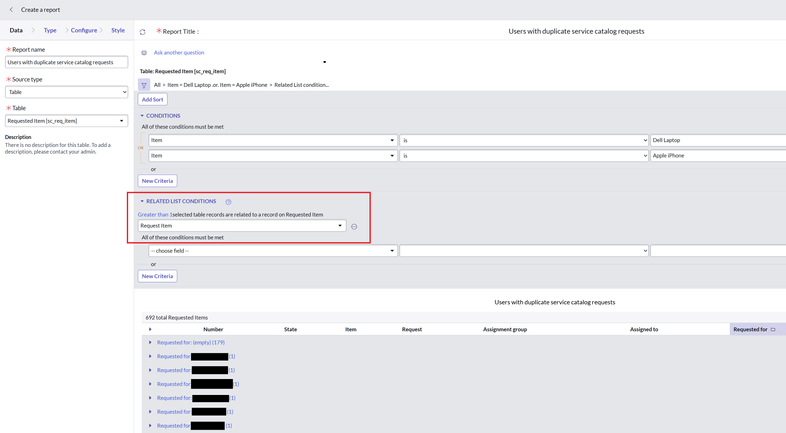Click the Related List condition breadcrumb

point(301,85)
